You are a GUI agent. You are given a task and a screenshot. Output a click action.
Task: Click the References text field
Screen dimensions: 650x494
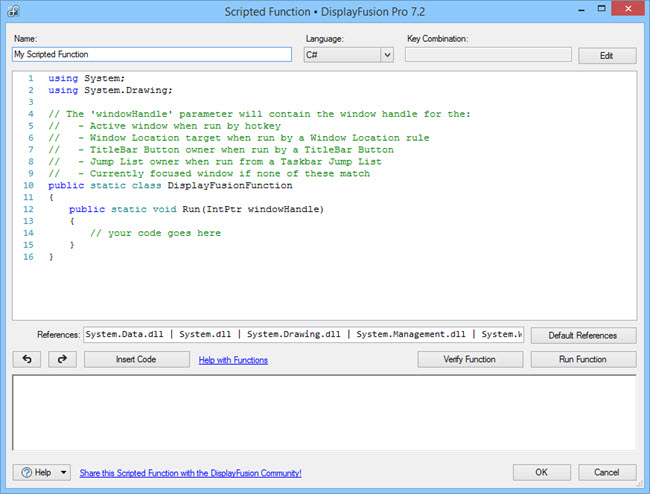(x=303, y=334)
